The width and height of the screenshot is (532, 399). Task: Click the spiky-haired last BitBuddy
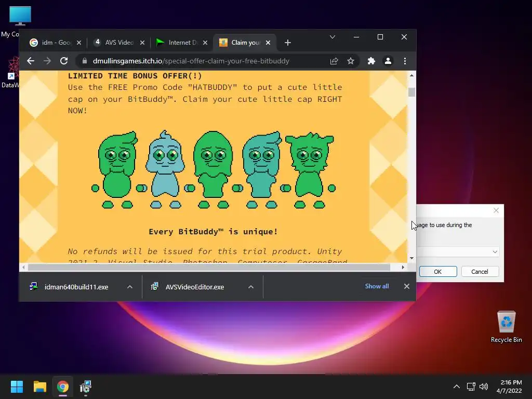(310, 170)
